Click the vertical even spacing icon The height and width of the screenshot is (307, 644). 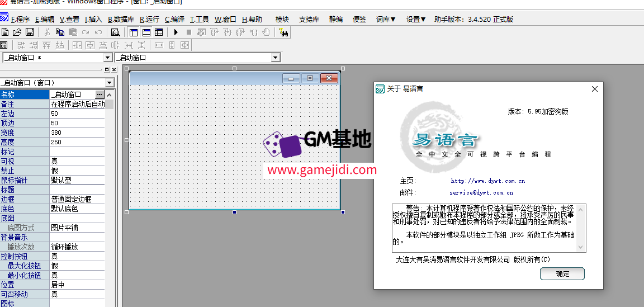click(x=141, y=45)
